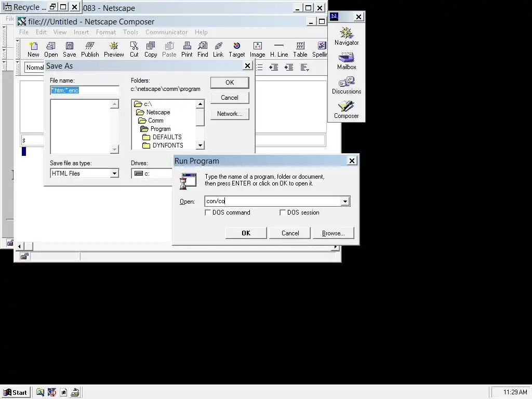Open Discussions from the component bar
The width and height of the screenshot is (532, 399).
346,85
